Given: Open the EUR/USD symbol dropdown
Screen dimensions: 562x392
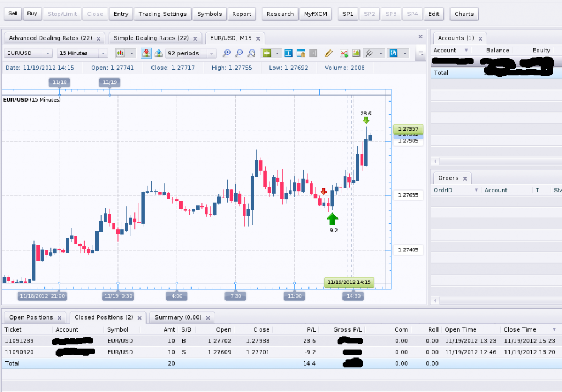Looking at the screenshot, I should (x=29, y=53).
